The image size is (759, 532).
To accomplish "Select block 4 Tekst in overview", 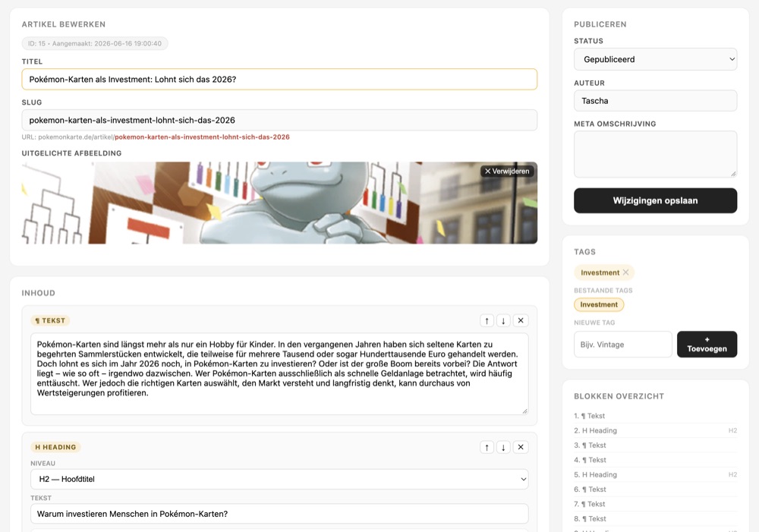I will click(x=656, y=460).
